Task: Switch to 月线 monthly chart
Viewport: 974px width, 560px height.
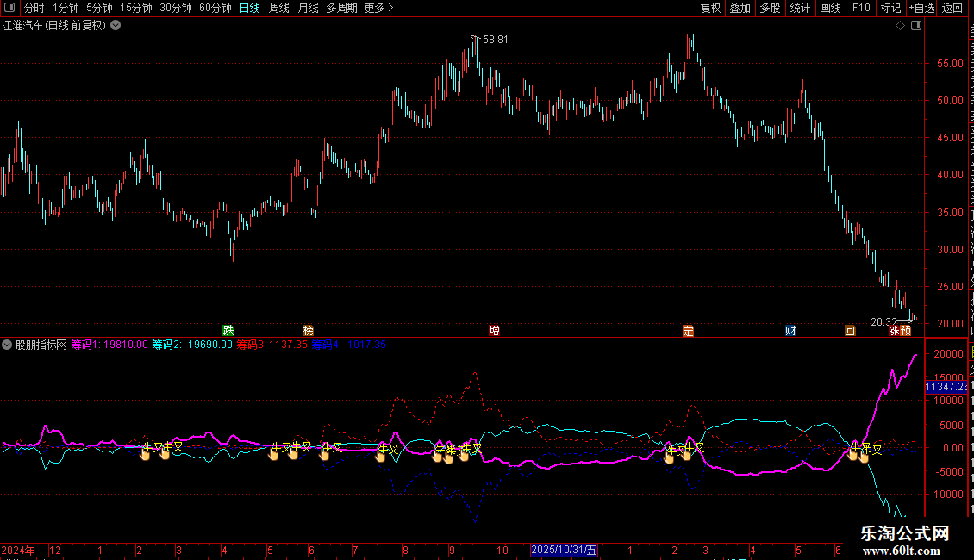Action: coord(308,8)
